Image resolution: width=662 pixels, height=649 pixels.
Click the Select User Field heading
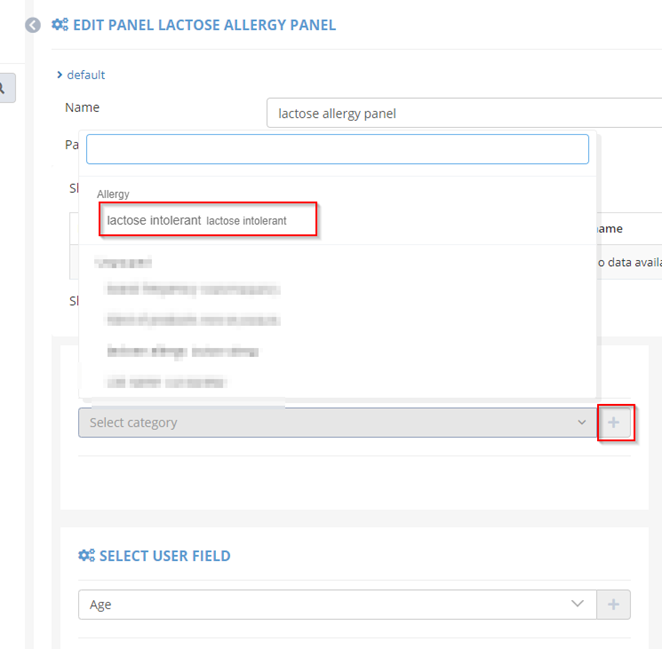[x=164, y=556]
